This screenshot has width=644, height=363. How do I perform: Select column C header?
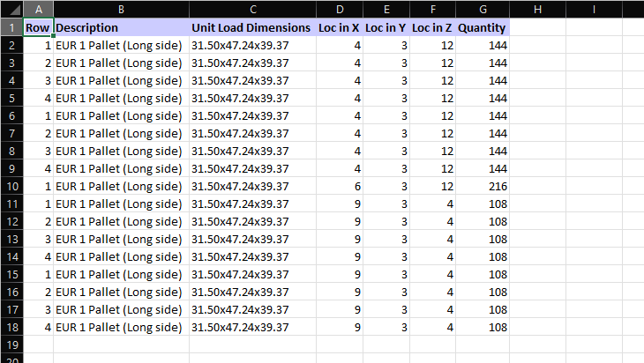252,9
